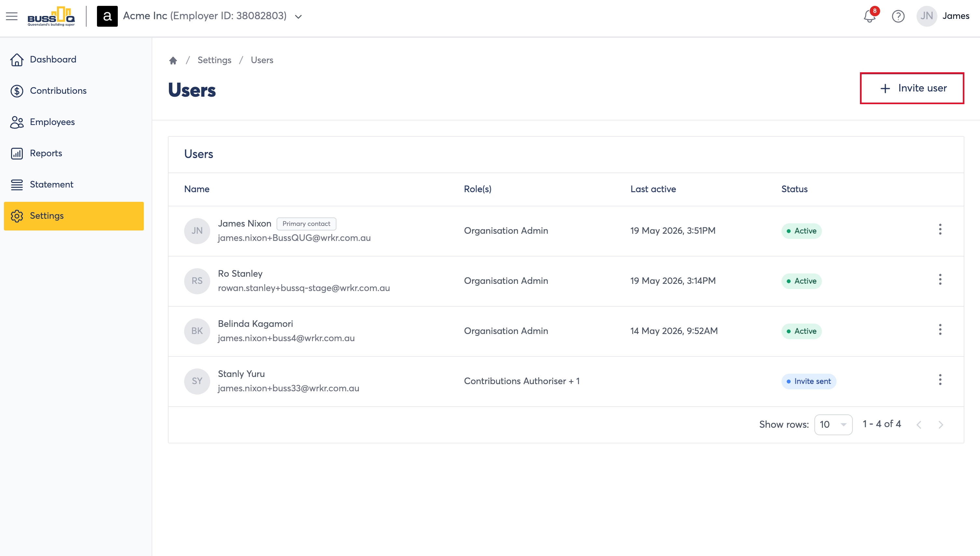Click the 1 - 4 of 4 pagination text
The height and width of the screenshot is (556, 980).
(881, 424)
